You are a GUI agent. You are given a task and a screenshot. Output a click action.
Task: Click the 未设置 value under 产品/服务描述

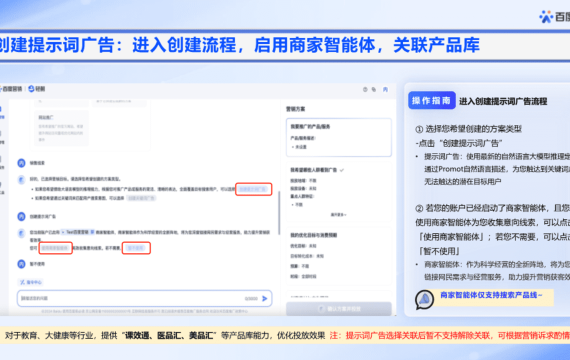301,147
